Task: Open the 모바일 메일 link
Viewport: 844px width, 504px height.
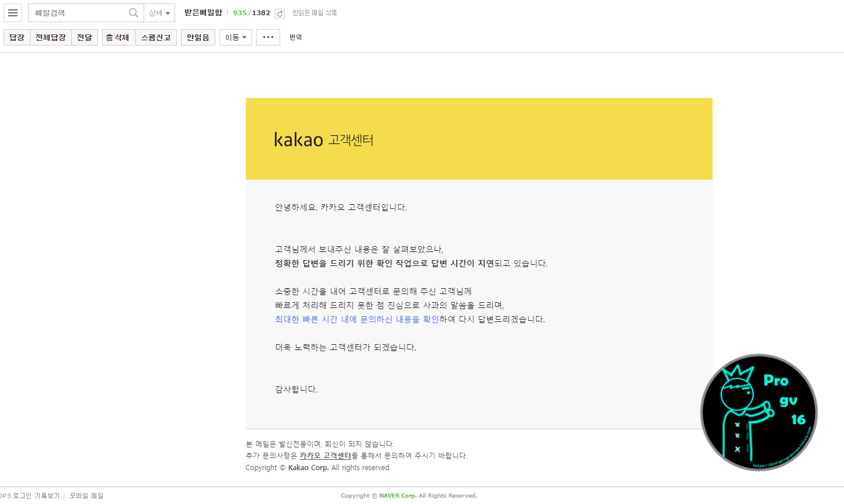Action: (x=86, y=496)
